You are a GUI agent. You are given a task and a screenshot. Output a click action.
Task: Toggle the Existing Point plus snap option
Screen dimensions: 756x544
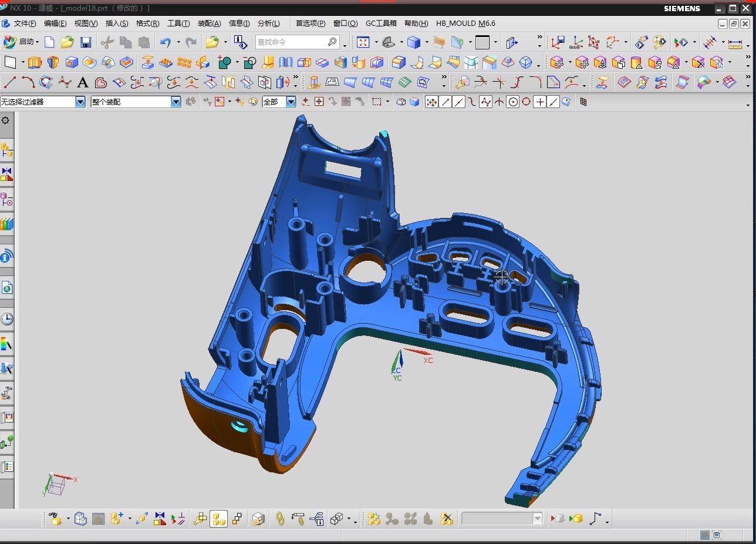point(540,102)
